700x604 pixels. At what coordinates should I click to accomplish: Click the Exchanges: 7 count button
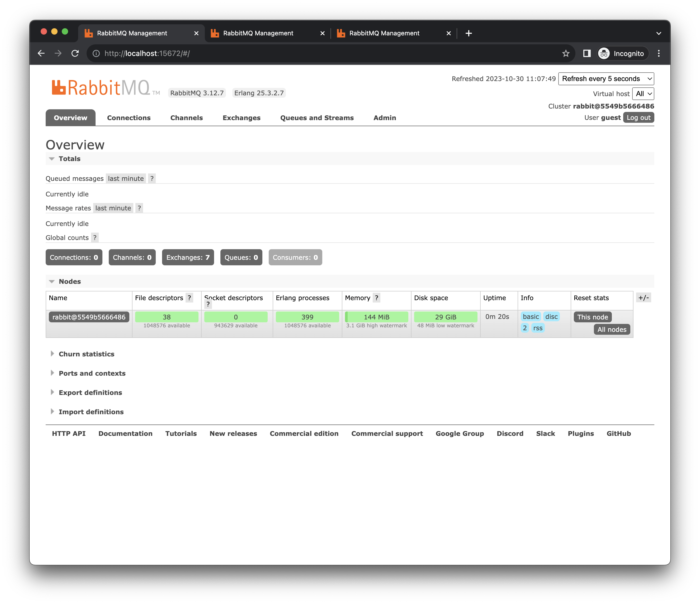click(x=188, y=257)
